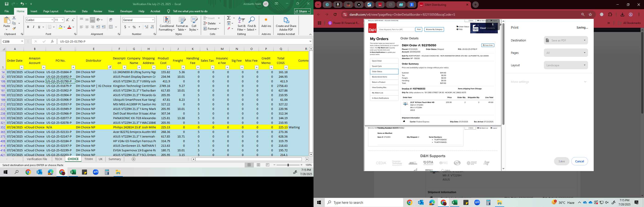Open Windows search box Type here to search
The width and height of the screenshot is (644, 207).
[x=364, y=202]
